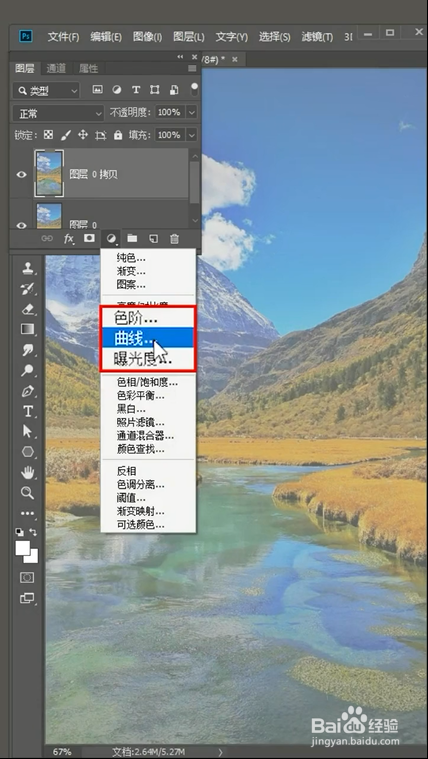Open the 文件(F) menu
This screenshot has height=759, width=428.
tap(63, 37)
